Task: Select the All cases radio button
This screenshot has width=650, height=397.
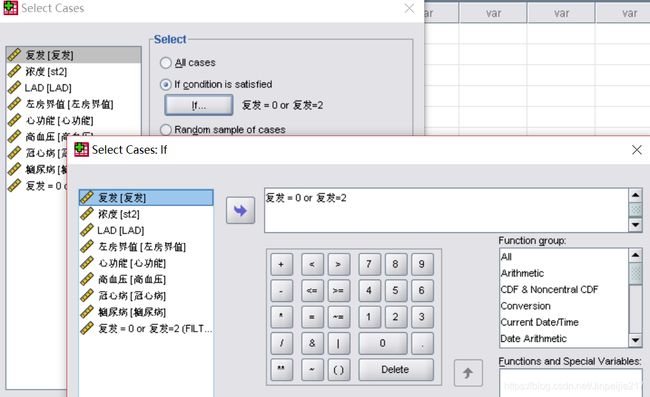Action: coord(166,63)
